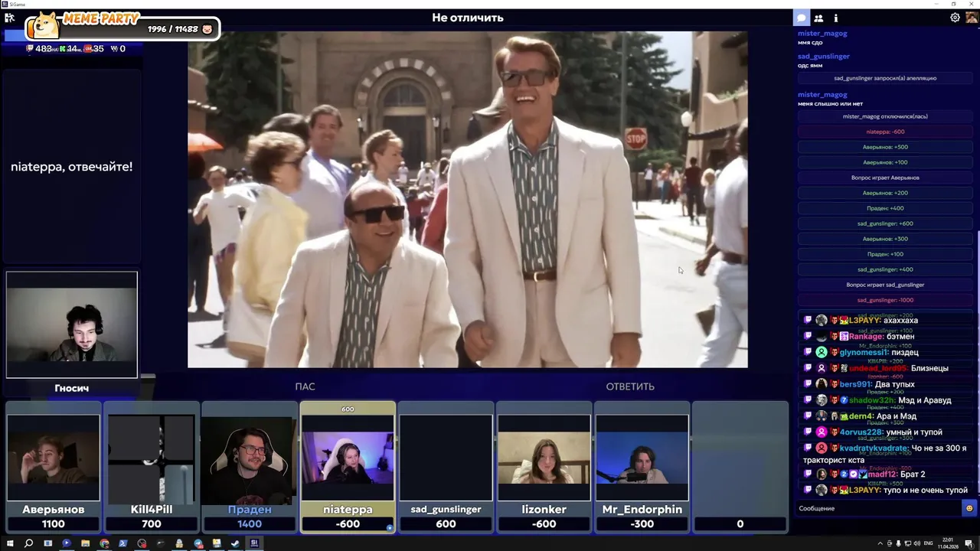The height and width of the screenshot is (551, 980).
Task: Click log entry 'mister_magog отключился(лась)'
Action: tap(885, 116)
